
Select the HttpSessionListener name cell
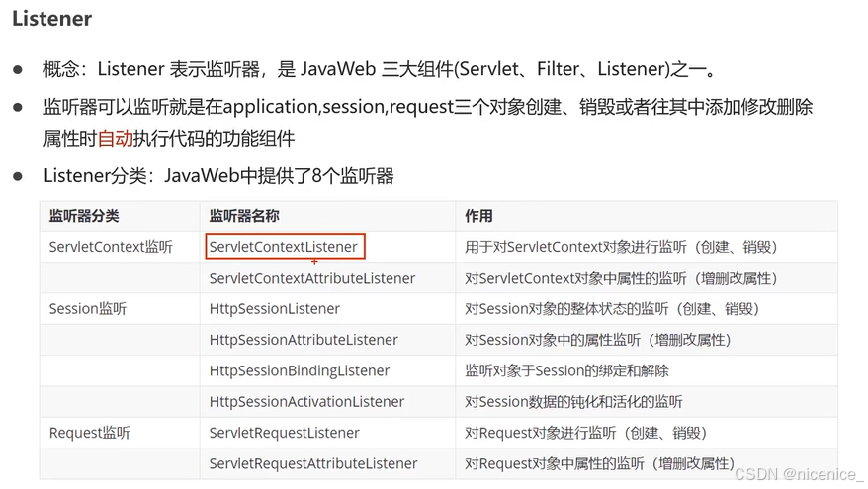275,308
